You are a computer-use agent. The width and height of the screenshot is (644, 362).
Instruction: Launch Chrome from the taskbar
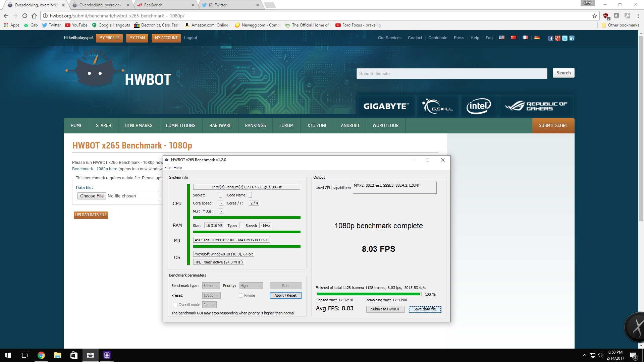tap(41, 355)
